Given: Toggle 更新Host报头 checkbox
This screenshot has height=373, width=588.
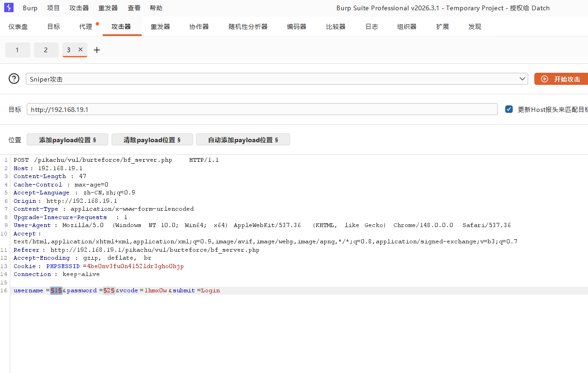Looking at the screenshot, I should pos(509,109).
